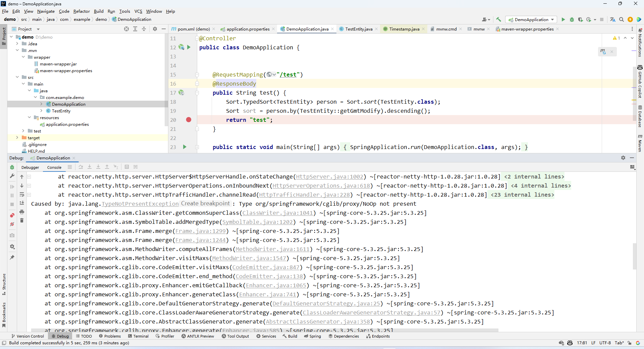Open the VCS menu

click(138, 11)
